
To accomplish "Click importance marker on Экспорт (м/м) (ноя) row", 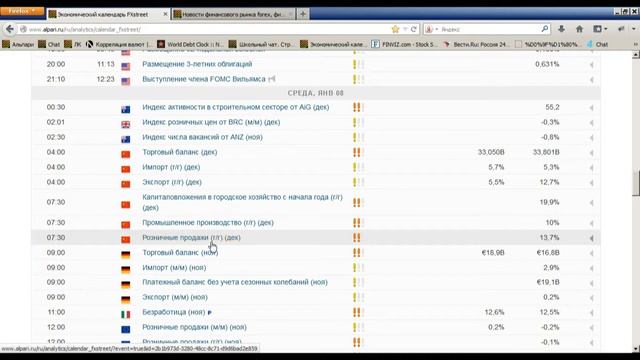I will tap(358, 298).
